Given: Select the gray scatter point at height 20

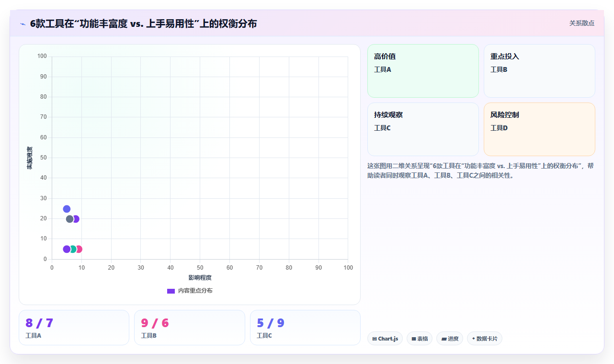Looking at the screenshot, I should click(70, 219).
